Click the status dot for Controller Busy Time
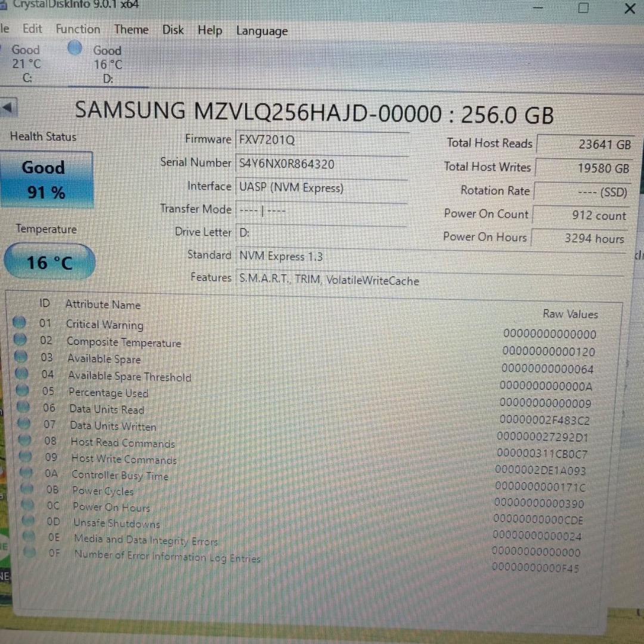This screenshot has width=644, height=644. click(26, 472)
